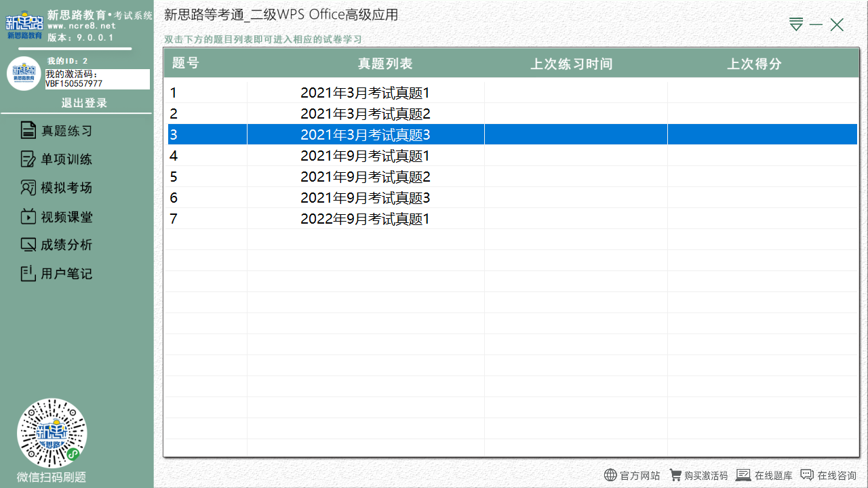The image size is (868, 488).
Task: Click the WeChat QR code image
Action: click(x=52, y=433)
